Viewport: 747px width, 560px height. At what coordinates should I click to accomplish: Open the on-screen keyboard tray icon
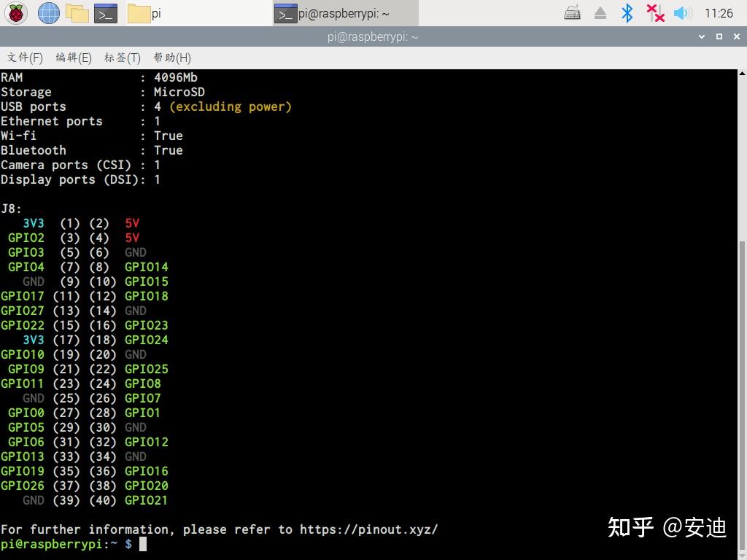click(573, 12)
